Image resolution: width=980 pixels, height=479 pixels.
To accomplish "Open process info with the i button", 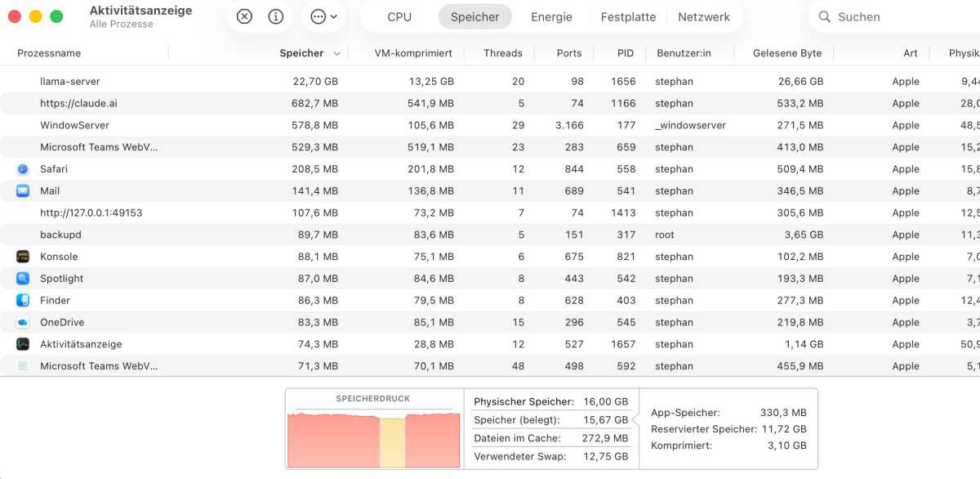I will [x=276, y=16].
